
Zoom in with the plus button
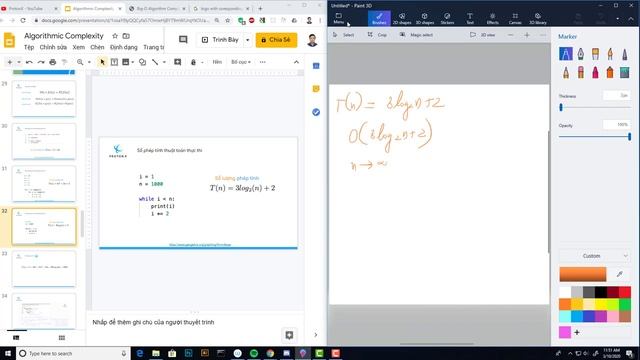pos(527,35)
